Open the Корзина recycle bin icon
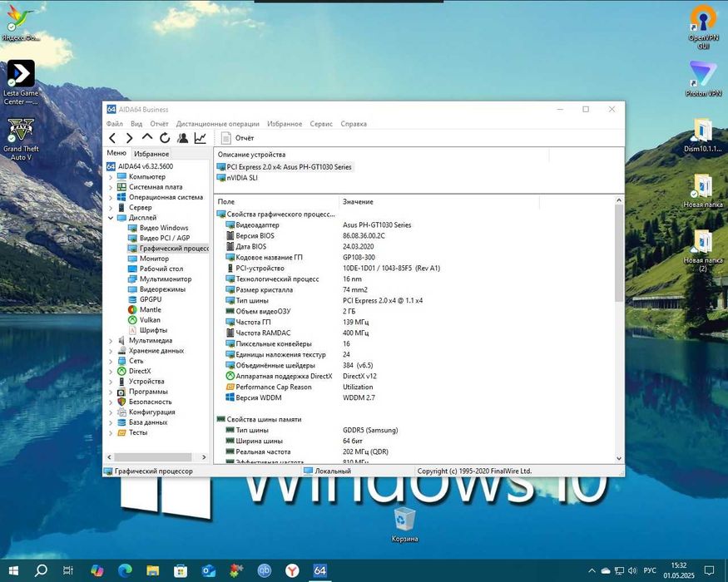Viewport: 728px width, 582px height. click(404, 520)
